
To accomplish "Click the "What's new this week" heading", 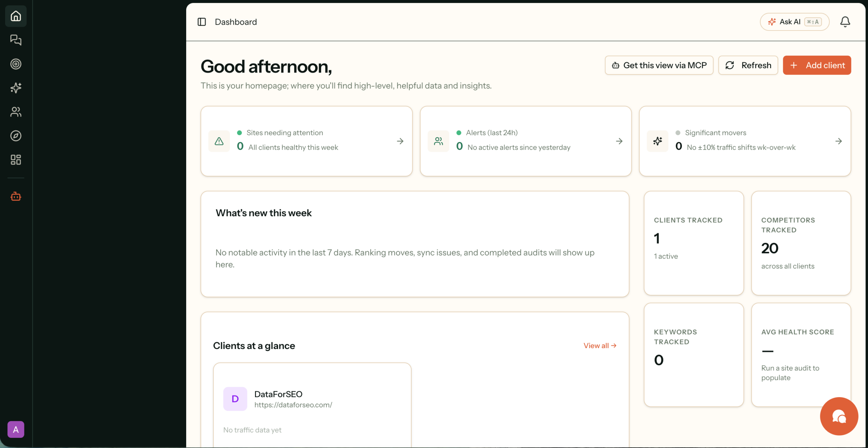I will coord(263,213).
